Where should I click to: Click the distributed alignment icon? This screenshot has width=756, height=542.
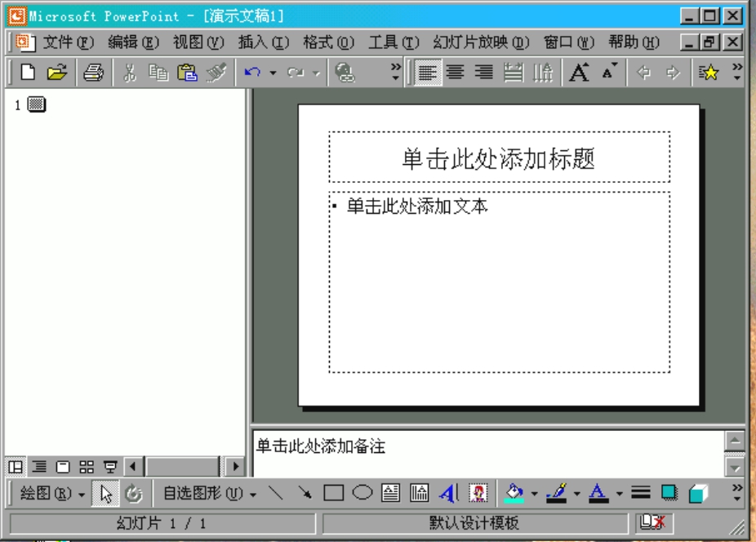click(x=514, y=73)
